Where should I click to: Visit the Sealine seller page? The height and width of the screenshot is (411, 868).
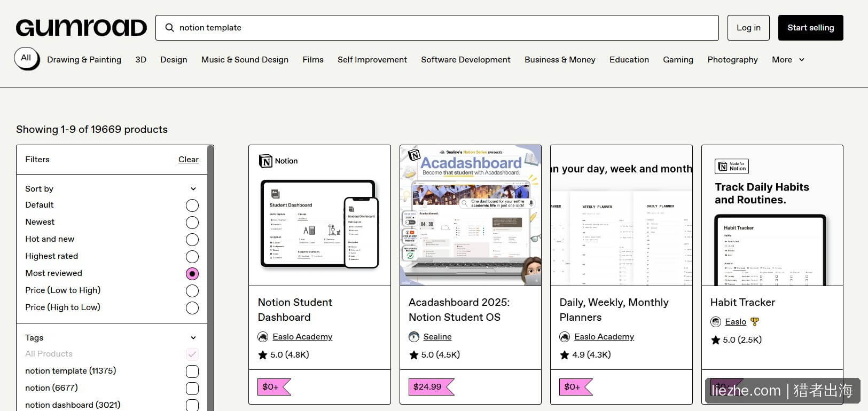point(437,337)
